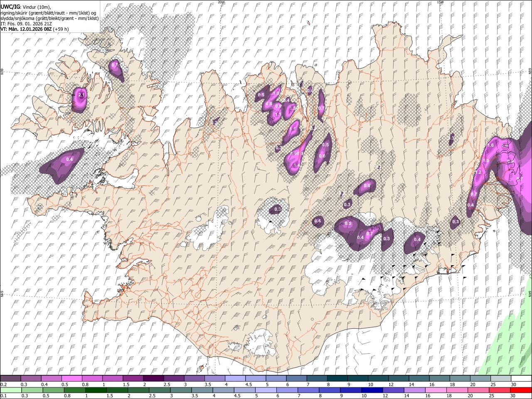The image size is (532, 399).
Task: Select upper legend swatch between 0.5 and 0.8
Action: [x=71, y=379]
